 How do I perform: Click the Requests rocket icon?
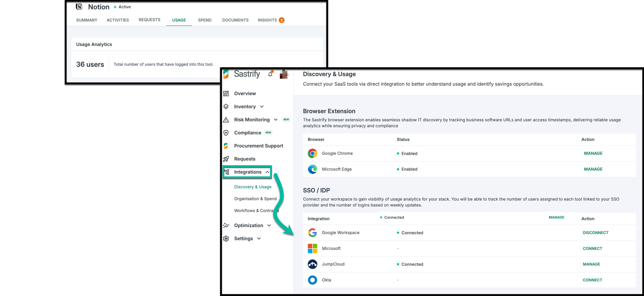(x=226, y=159)
